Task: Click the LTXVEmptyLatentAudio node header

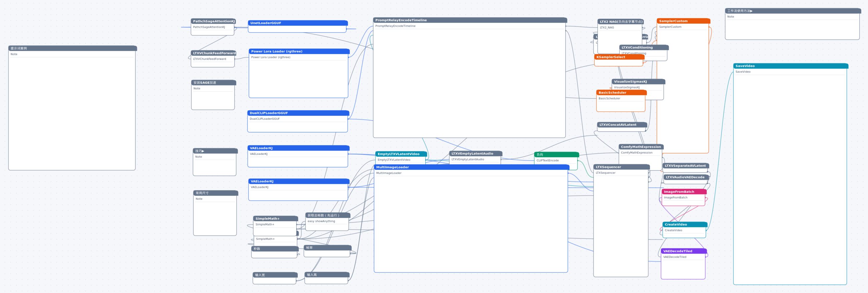Action: point(476,154)
